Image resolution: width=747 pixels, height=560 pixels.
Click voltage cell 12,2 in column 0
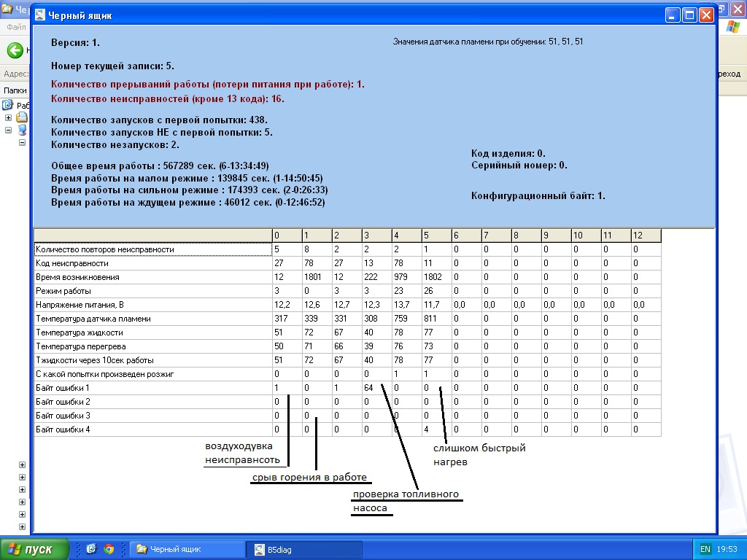coord(287,305)
